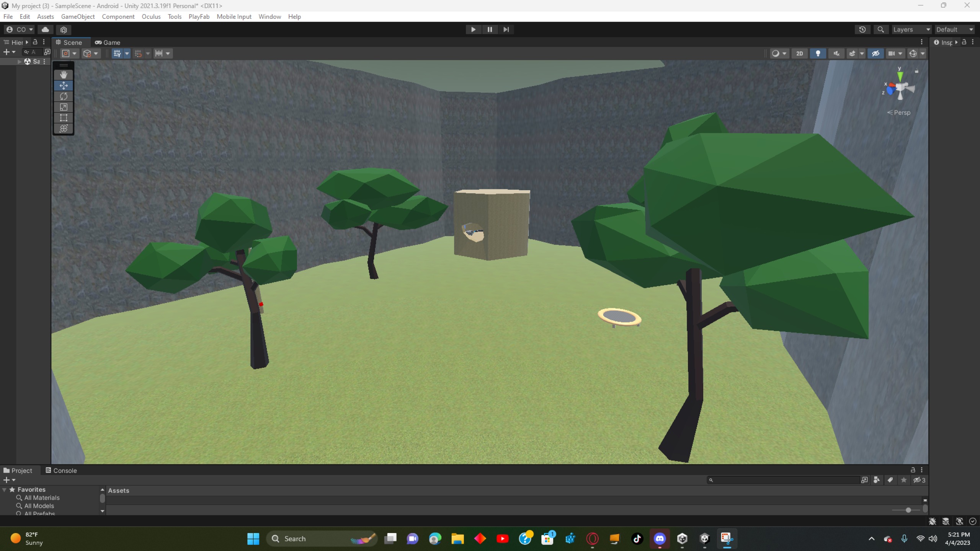Select the Scale tool
The image size is (980, 551).
pos(64,107)
